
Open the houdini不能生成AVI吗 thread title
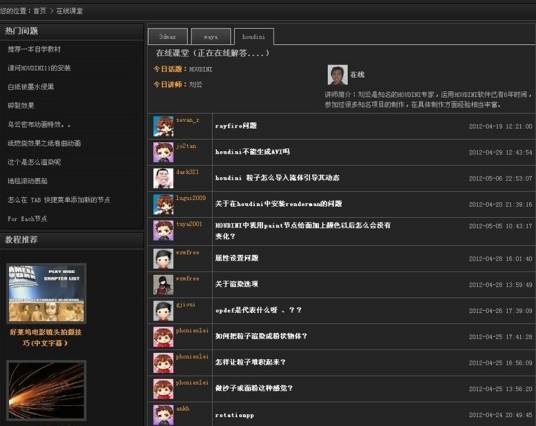[252, 151]
